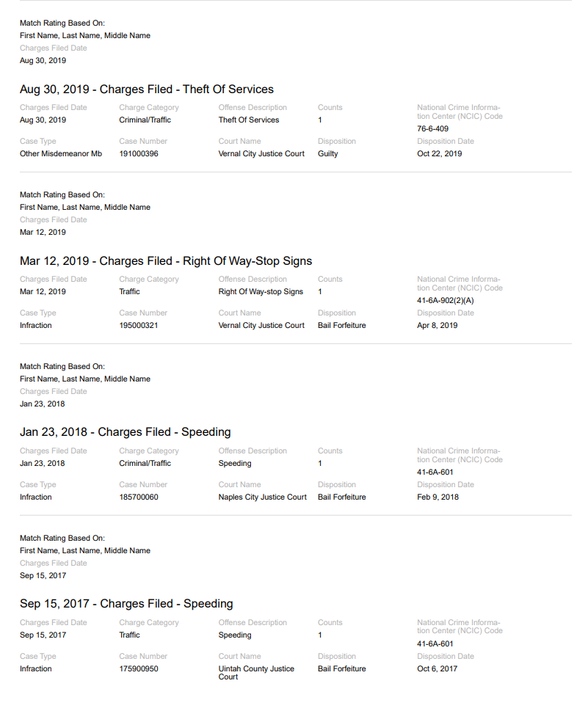588x722 pixels.
Task: Click the Right Of Way-Stop Signs heading
Action: pos(166,261)
